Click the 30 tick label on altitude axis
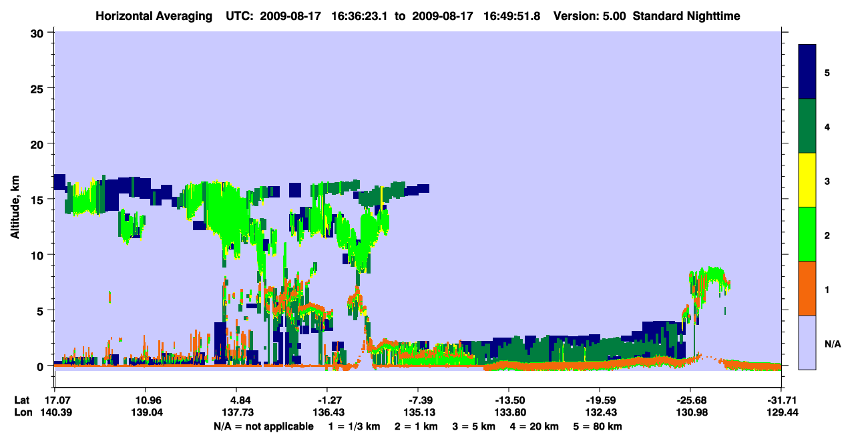Image resolution: width=868 pixels, height=445 pixels. 39,33
